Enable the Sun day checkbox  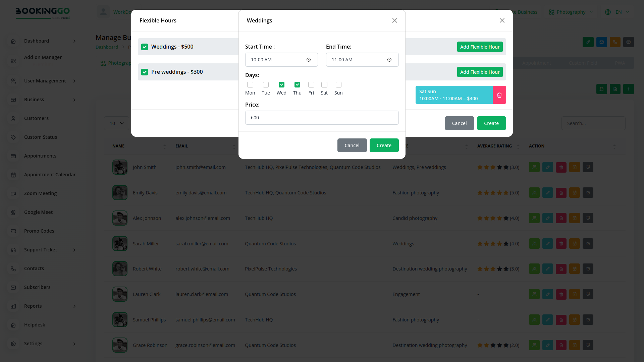click(x=338, y=85)
